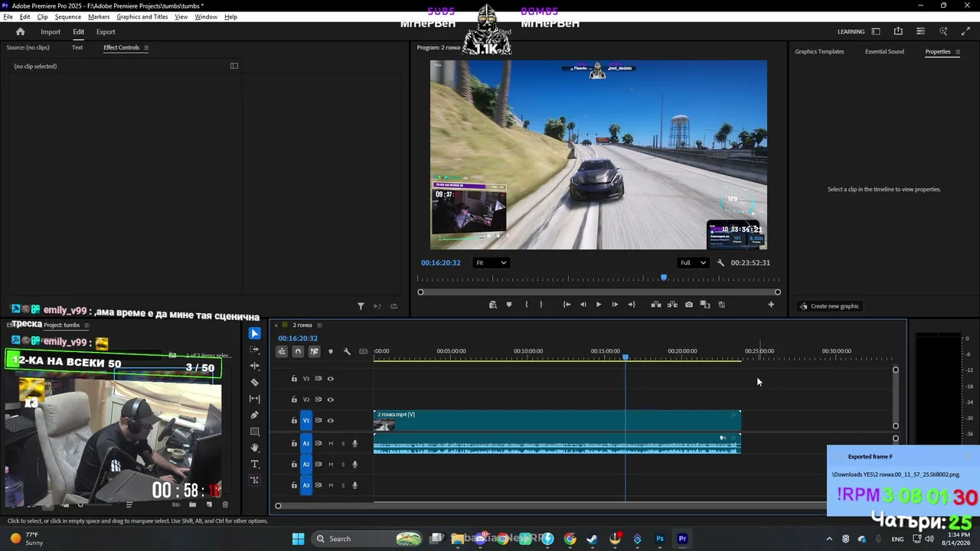Switch to Graphics Templates tab

click(x=819, y=52)
